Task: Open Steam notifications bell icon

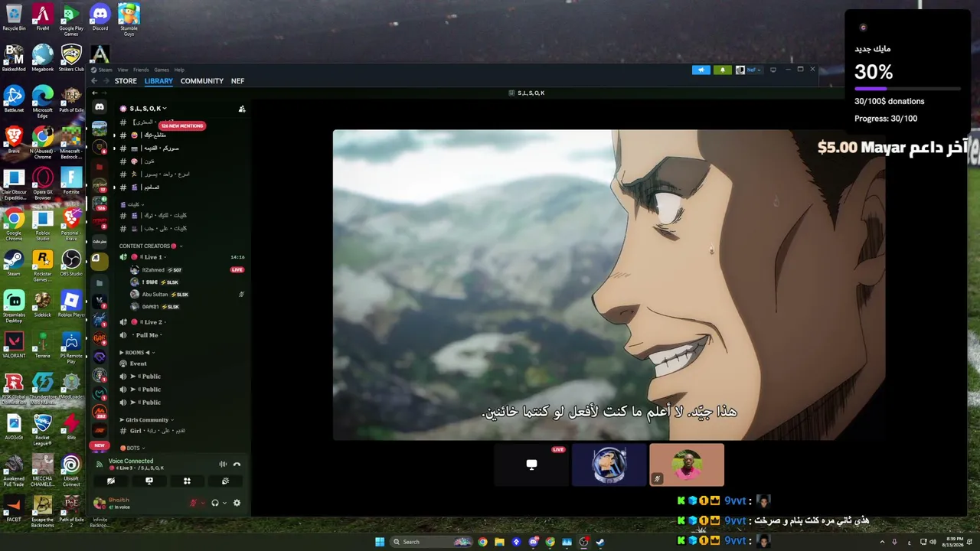Action: (x=722, y=70)
